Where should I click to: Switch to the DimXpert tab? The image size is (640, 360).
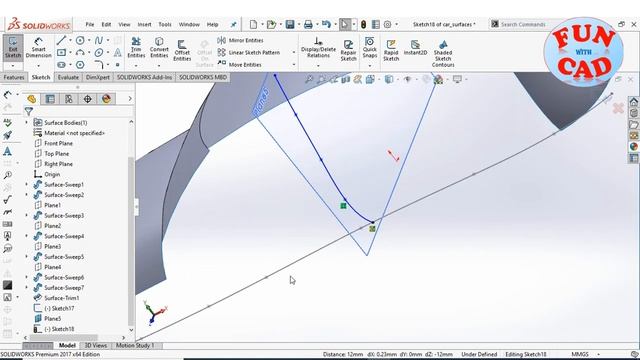[98, 77]
